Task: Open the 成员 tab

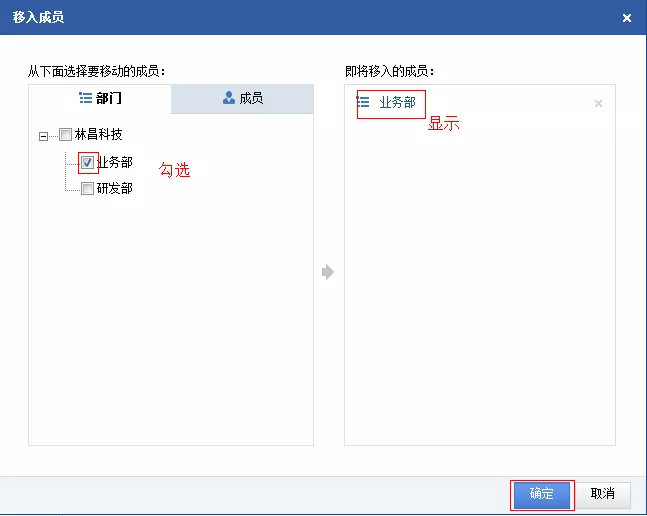Action: coord(243,99)
